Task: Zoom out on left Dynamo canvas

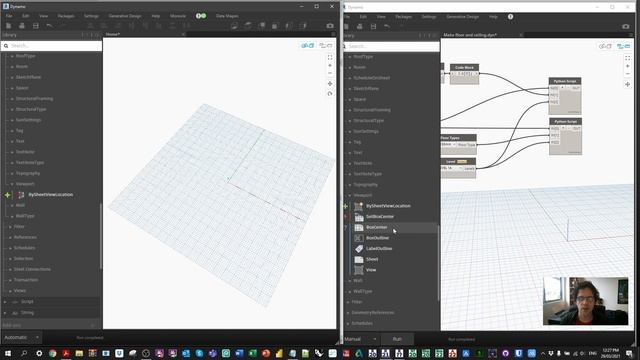Action: coord(330,73)
